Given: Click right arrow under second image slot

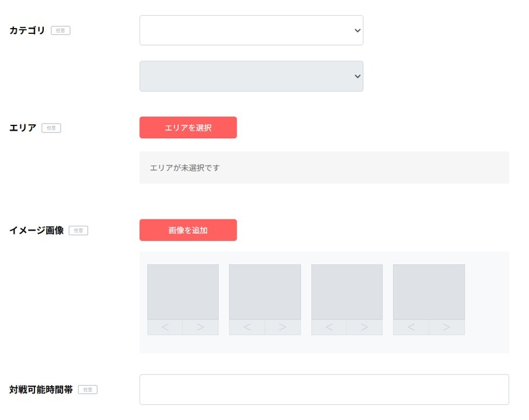Looking at the screenshot, I should pyautogui.click(x=283, y=327).
